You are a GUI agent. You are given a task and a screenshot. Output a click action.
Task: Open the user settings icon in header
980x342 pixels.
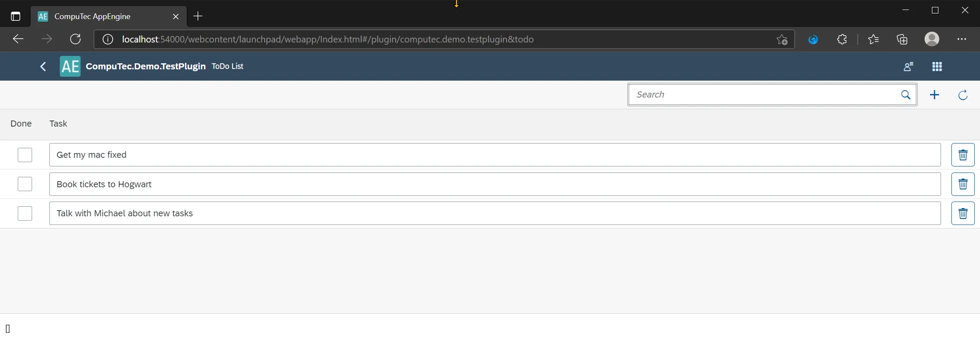click(908, 66)
